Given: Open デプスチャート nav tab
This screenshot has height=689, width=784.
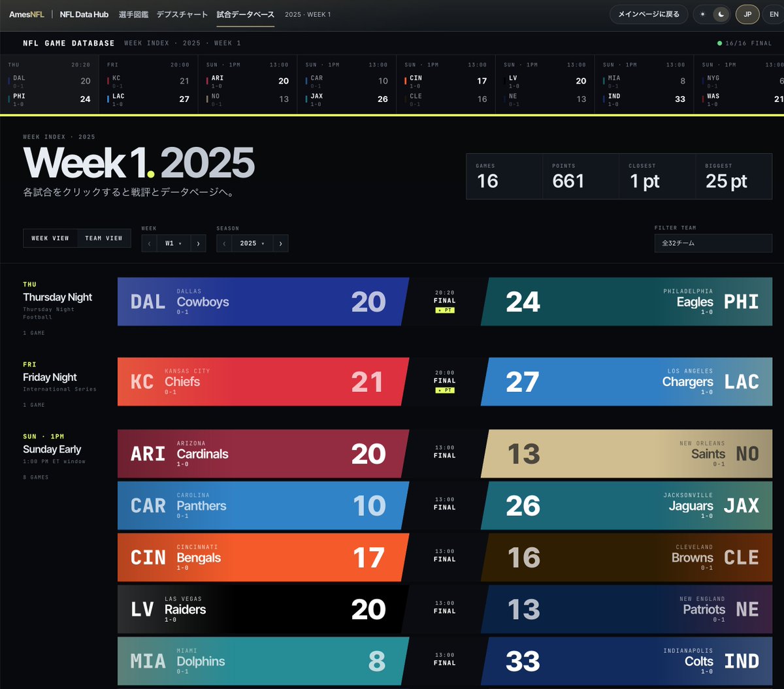Looking at the screenshot, I should (182, 14).
